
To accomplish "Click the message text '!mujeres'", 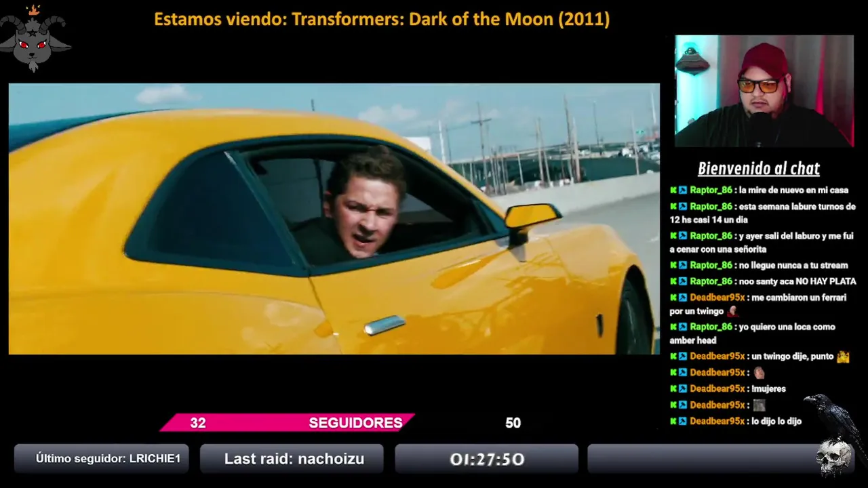I will pos(768,389).
